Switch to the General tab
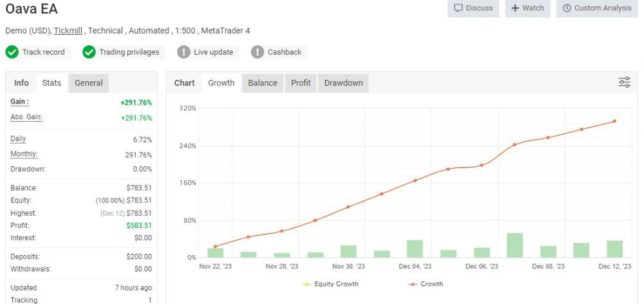This screenshot has width=644, height=304. coord(89,83)
